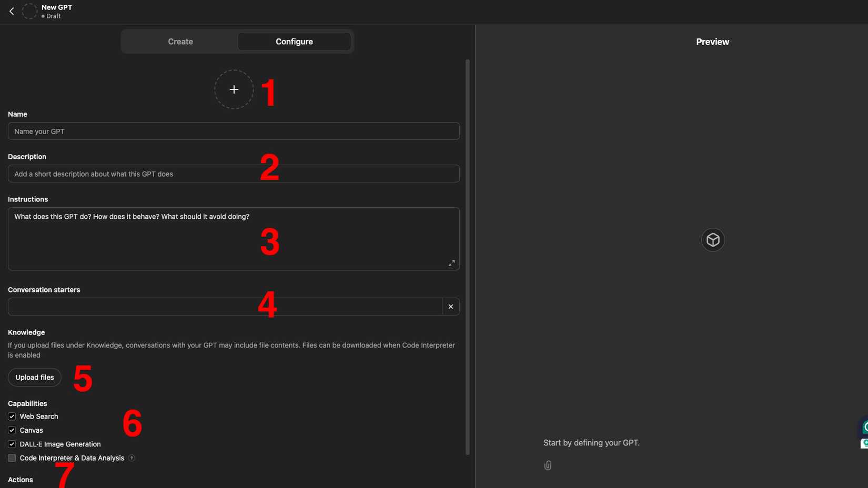
Task: Disable the Web Search capability
Action: pyautogui.click(x=12, y=416)
